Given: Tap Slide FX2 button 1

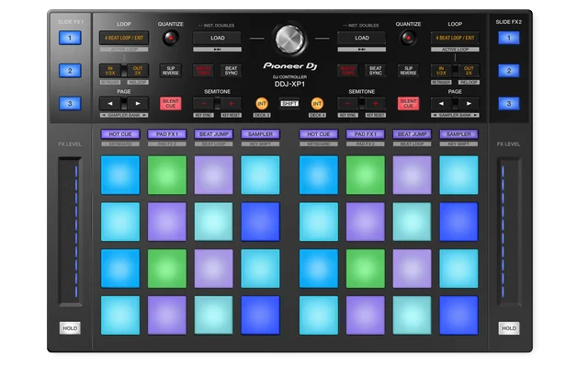Looking at the screenshot, I should pos(509,38).
